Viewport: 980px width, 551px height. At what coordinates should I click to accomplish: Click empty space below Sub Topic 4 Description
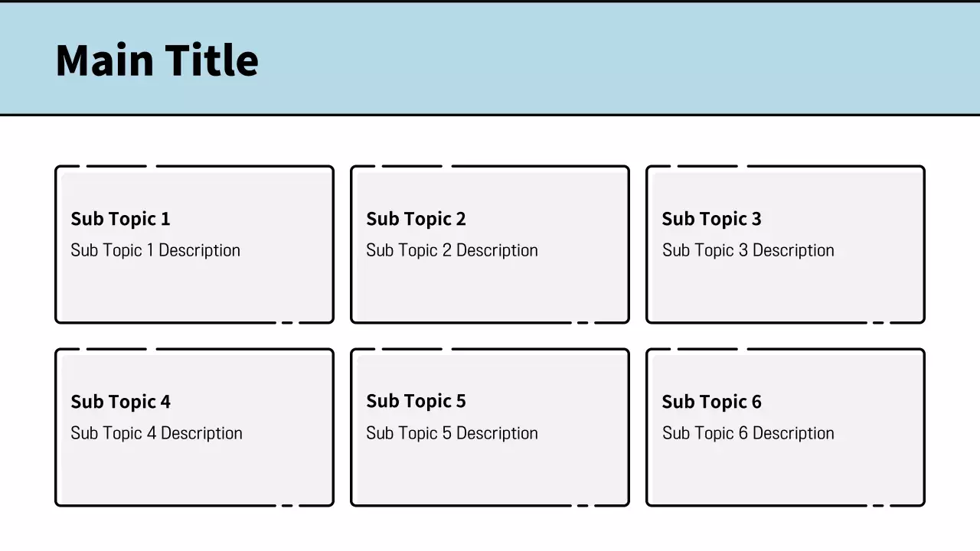pyautogui.click(x=194, y=474)
